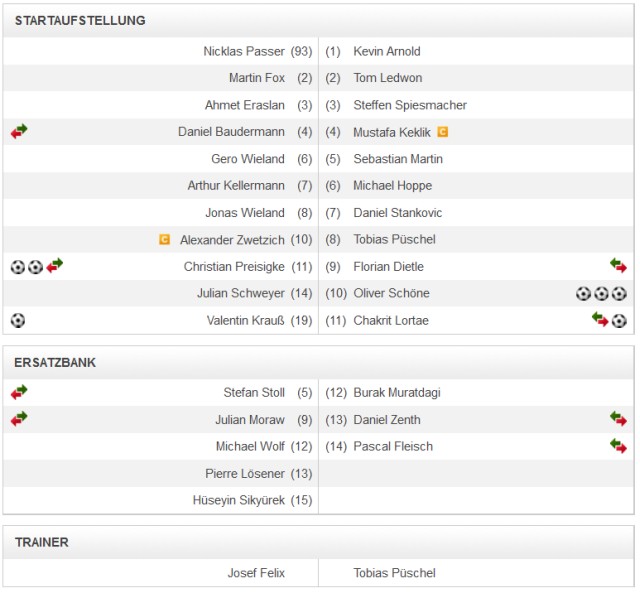
Task: Click captain badge next to Mustafa Keklik
Action: (443, 132)
